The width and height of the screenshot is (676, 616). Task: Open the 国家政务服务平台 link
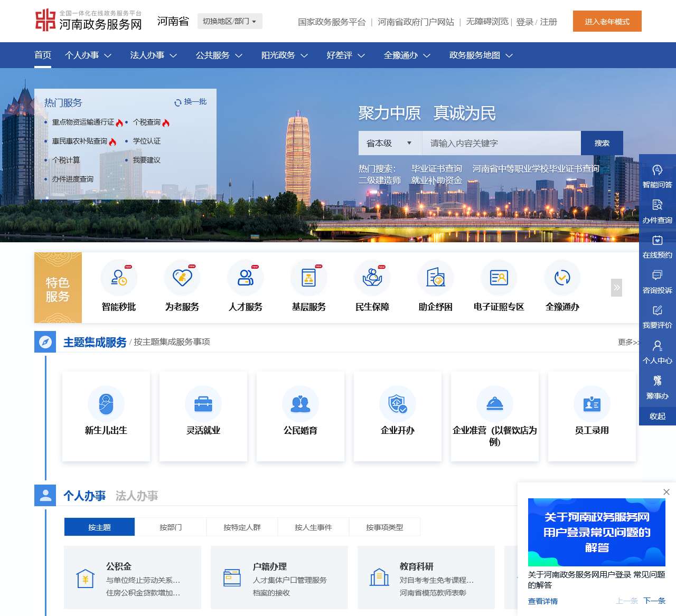(x=332, y=23)
